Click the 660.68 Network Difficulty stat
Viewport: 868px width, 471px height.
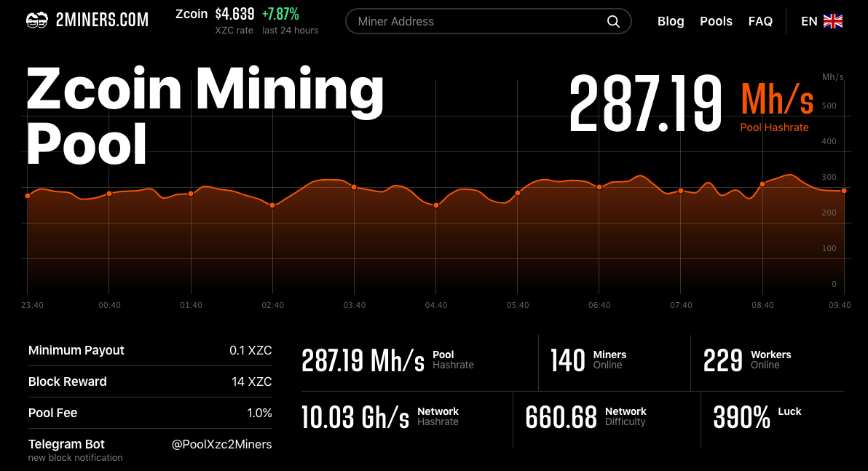click(585, 417)
